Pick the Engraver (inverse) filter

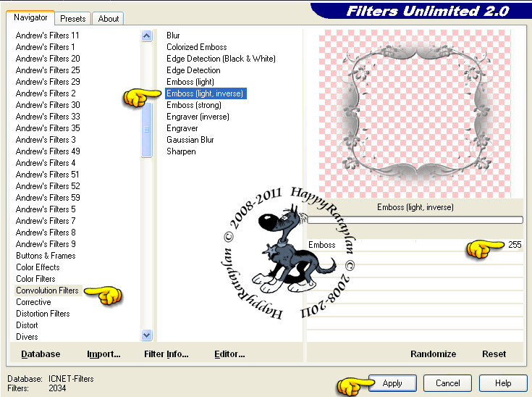(x=198, y=117)
